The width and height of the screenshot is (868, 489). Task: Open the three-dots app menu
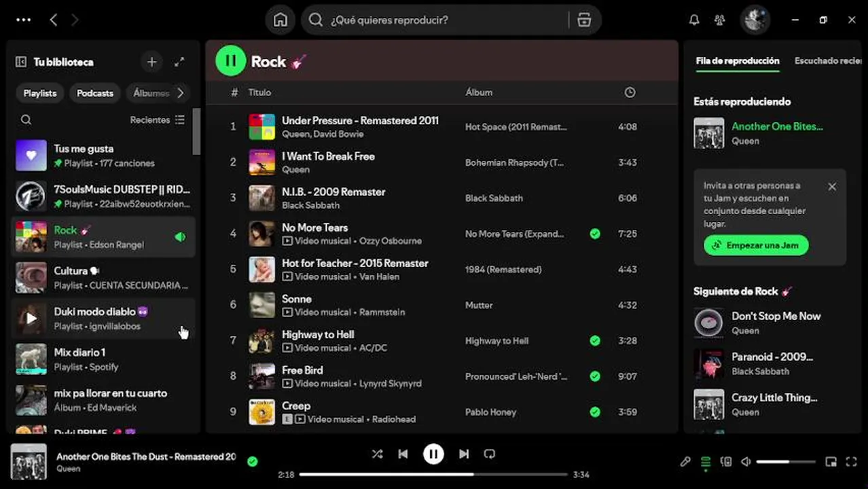click(x=23, y=20)
